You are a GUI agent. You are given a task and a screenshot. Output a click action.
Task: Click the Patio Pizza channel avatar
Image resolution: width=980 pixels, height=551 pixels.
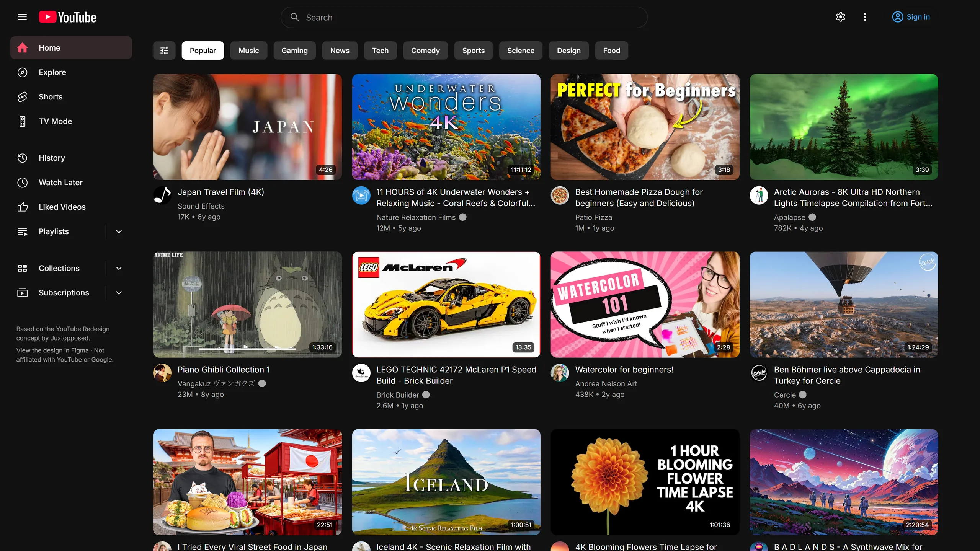point(560,195)
